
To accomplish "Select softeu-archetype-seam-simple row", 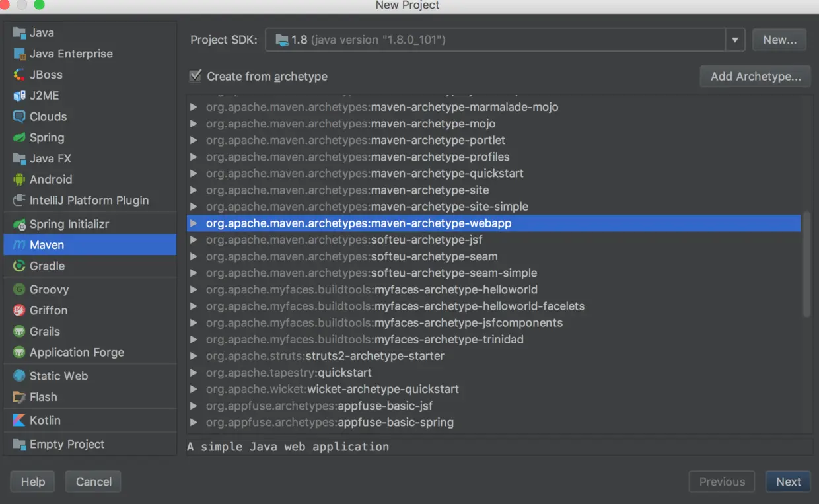I will tap(494, 273).
